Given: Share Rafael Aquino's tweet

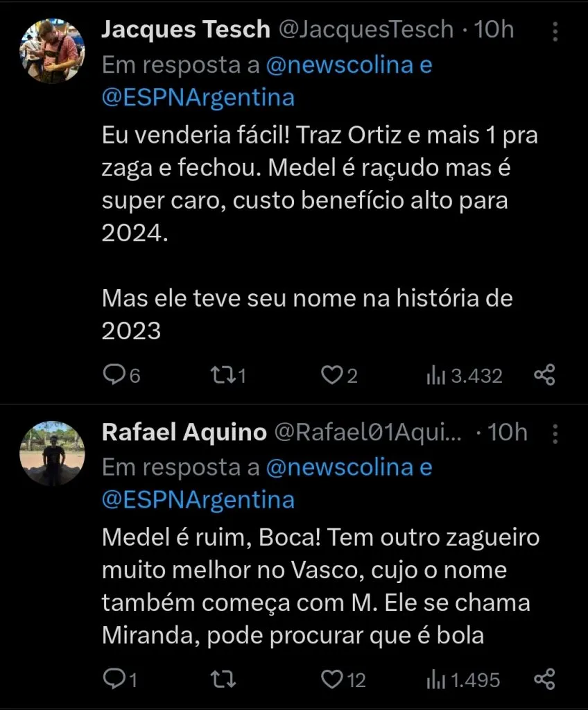Looking at the screenshot, I should pos(544,679).
